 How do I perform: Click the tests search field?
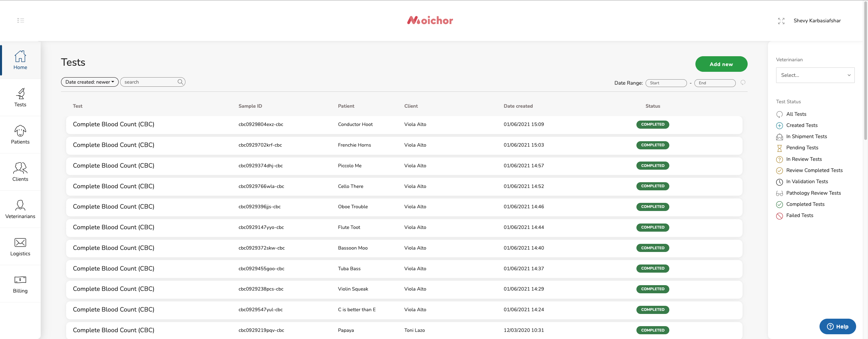153,82
